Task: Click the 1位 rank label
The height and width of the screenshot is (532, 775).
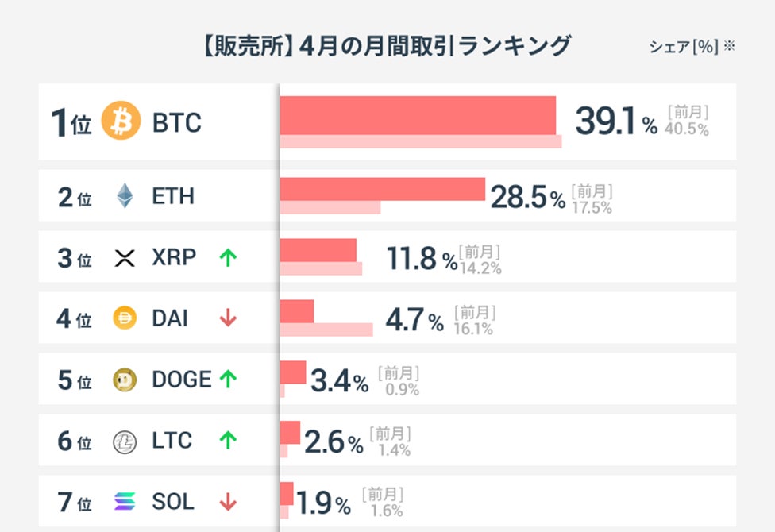Action: pos(71,123)
